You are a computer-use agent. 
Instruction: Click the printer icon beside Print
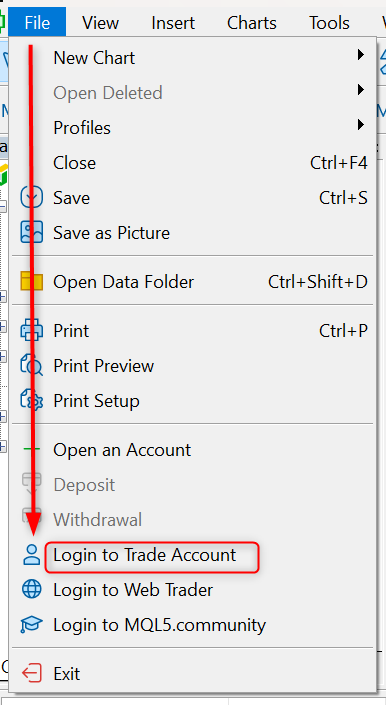coord(31,330)
